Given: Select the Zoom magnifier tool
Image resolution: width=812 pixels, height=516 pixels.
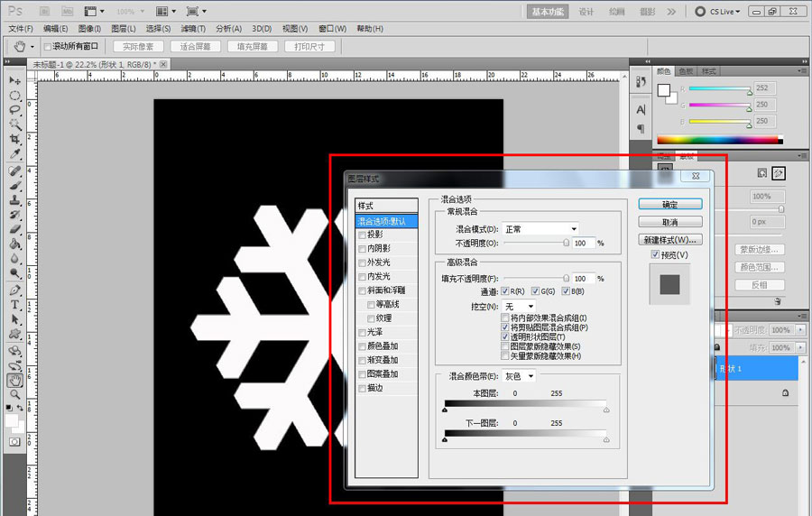Looking at the screenshot, I should [x=15, y=394].
